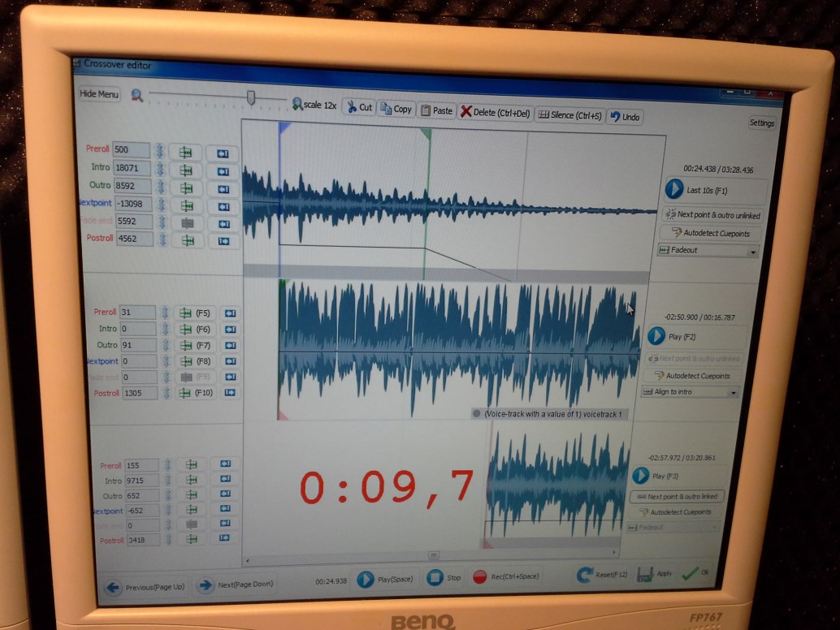Open the Settings button at top right

click(x=761, y=123)
